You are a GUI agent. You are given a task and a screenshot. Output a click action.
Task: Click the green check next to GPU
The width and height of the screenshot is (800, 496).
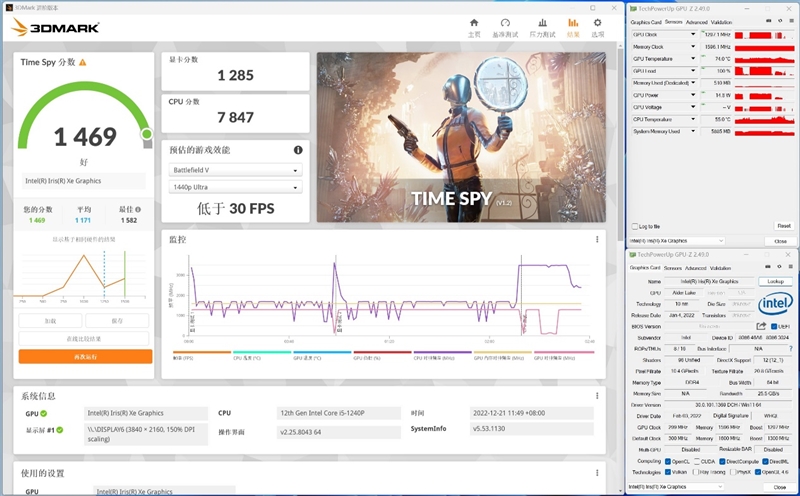(x=44, y=413)
